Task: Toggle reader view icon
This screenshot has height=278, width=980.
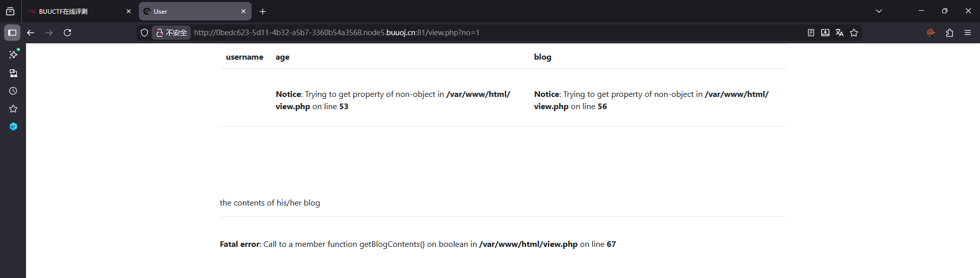Action: click(x=811, y=33)
